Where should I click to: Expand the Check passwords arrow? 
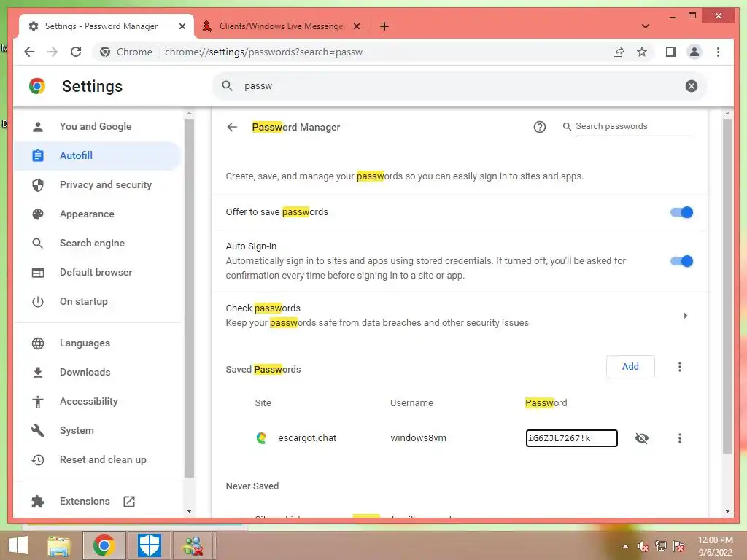click(x=685, y=315)
